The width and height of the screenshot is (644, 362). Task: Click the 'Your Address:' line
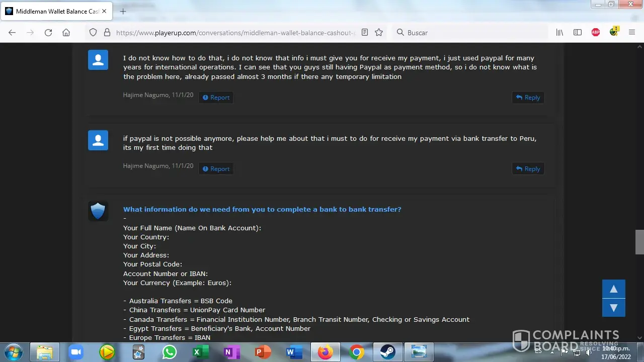[146, 255]
